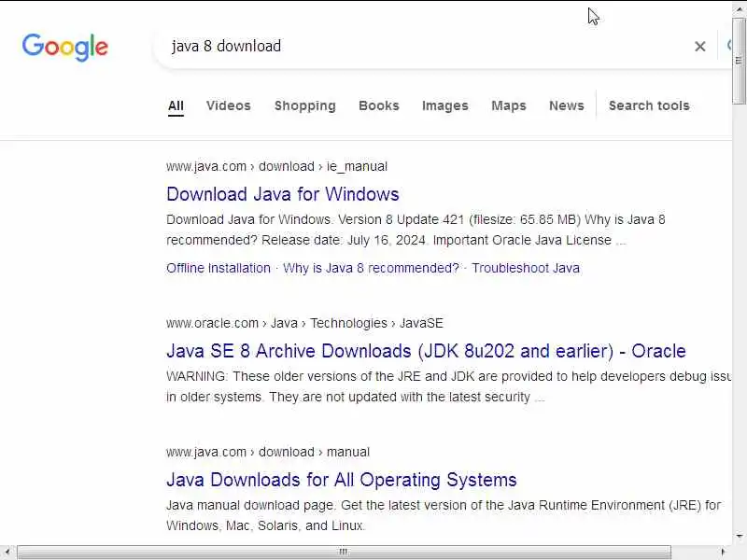Click the vertical scrollbar thumb
This screenshot has width=747, height=560.
(739, 61)
